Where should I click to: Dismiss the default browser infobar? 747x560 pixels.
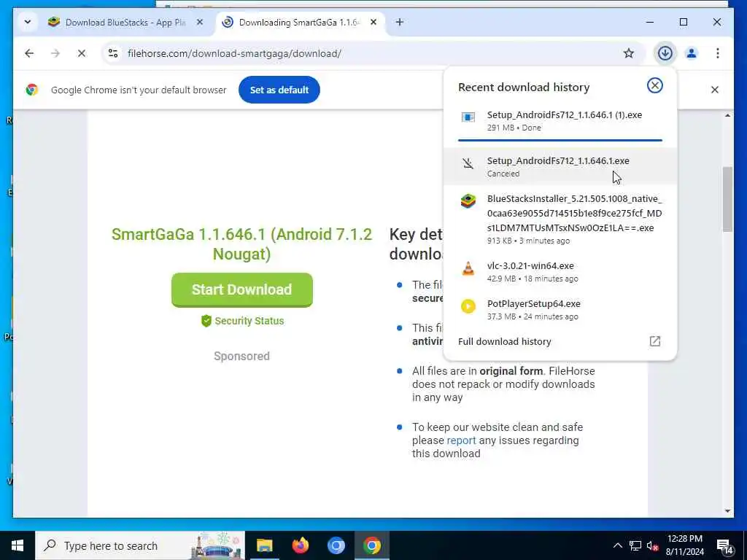pos(715,90)
